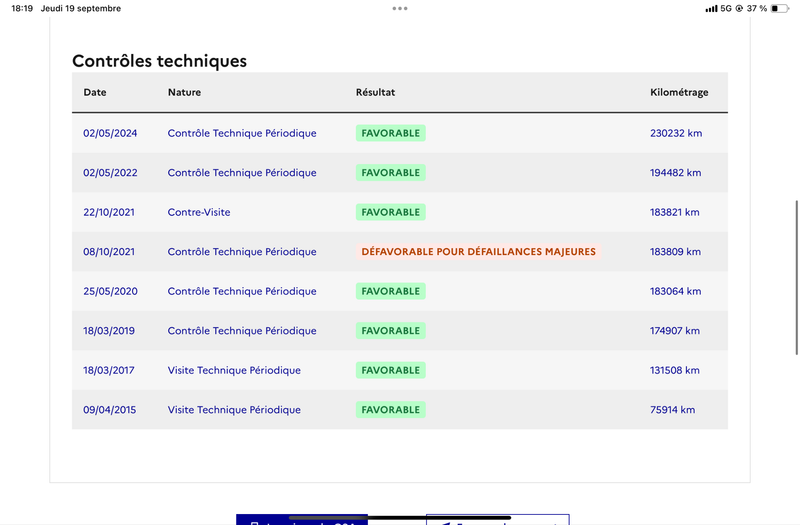Select the Kilométrage column header
Image resolution: width=800 pixels, height=525 pixels.
coord(679,92)
